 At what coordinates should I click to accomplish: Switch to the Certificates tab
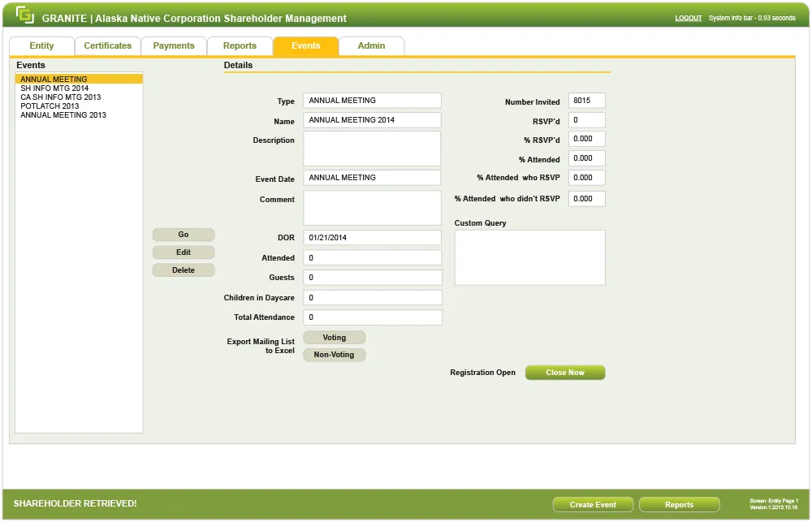point(107,46)
